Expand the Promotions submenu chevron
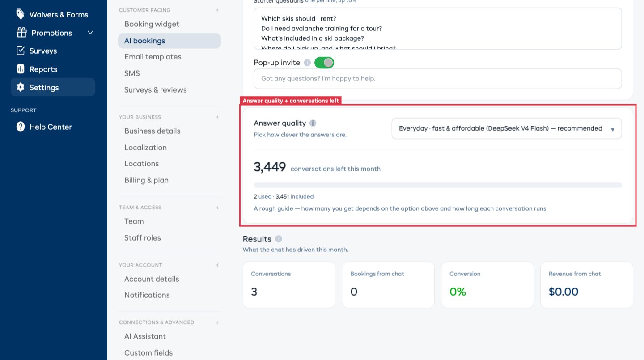 pos(90,33)
